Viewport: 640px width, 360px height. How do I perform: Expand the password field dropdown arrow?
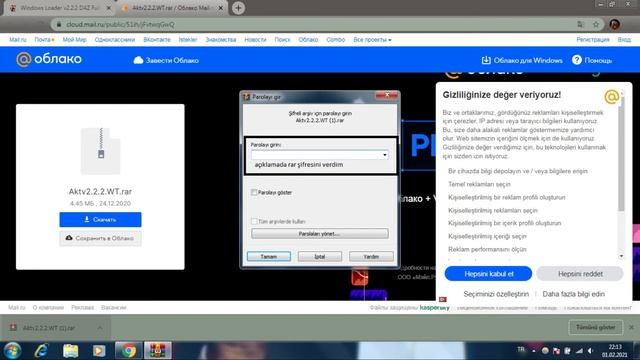(384, 155)
